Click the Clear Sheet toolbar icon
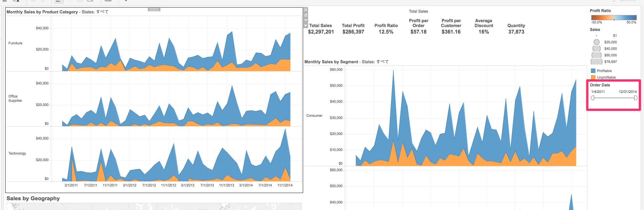The width and height of the screenshot is (644, 210). [16, 1]
